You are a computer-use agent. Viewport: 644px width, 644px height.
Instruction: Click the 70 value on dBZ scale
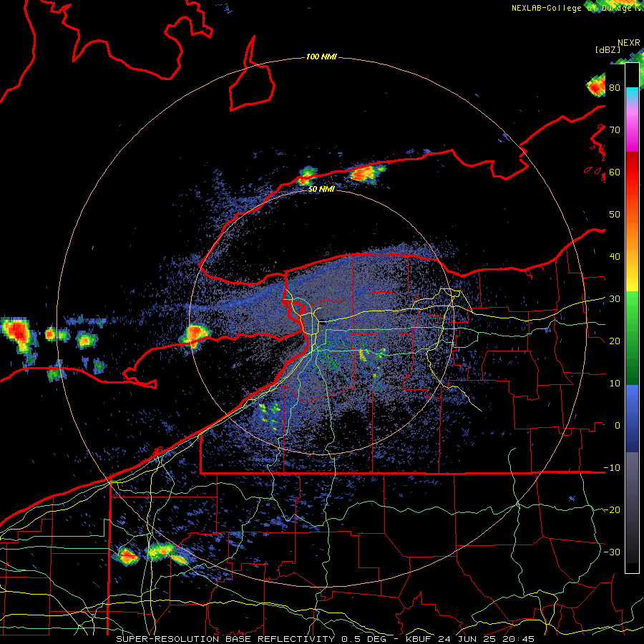[615, 130]
